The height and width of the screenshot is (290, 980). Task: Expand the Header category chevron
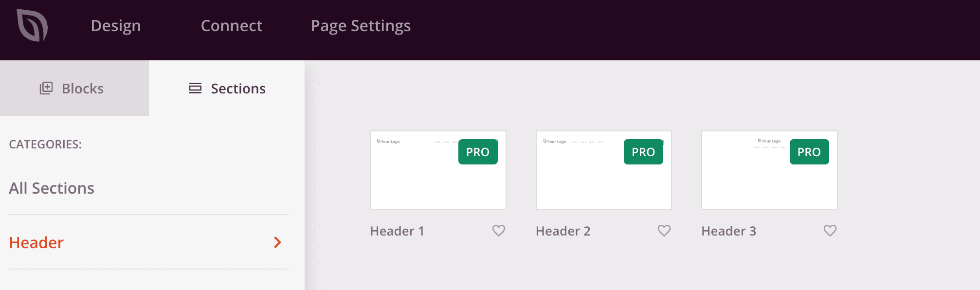click(277, 242)
